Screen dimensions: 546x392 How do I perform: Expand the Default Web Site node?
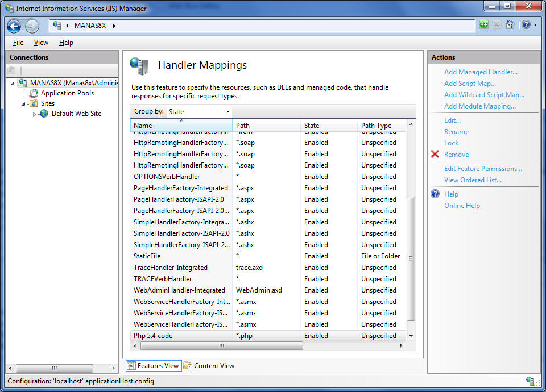tap(34, 114)
